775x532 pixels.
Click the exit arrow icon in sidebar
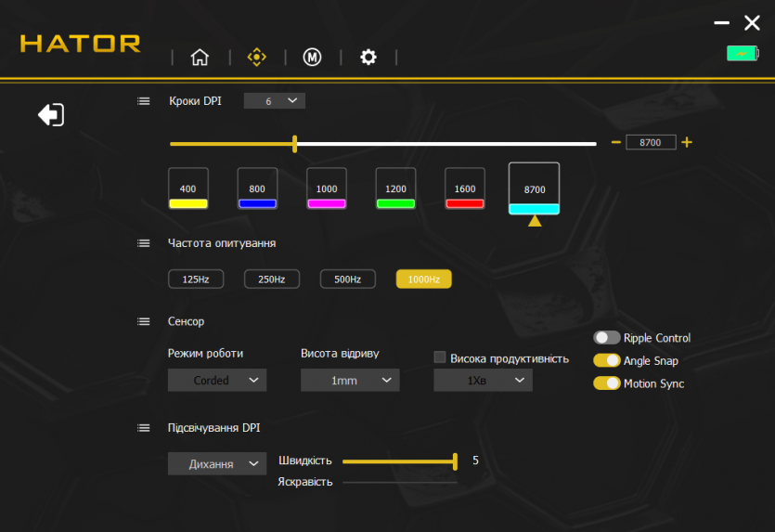click(51, 115)
